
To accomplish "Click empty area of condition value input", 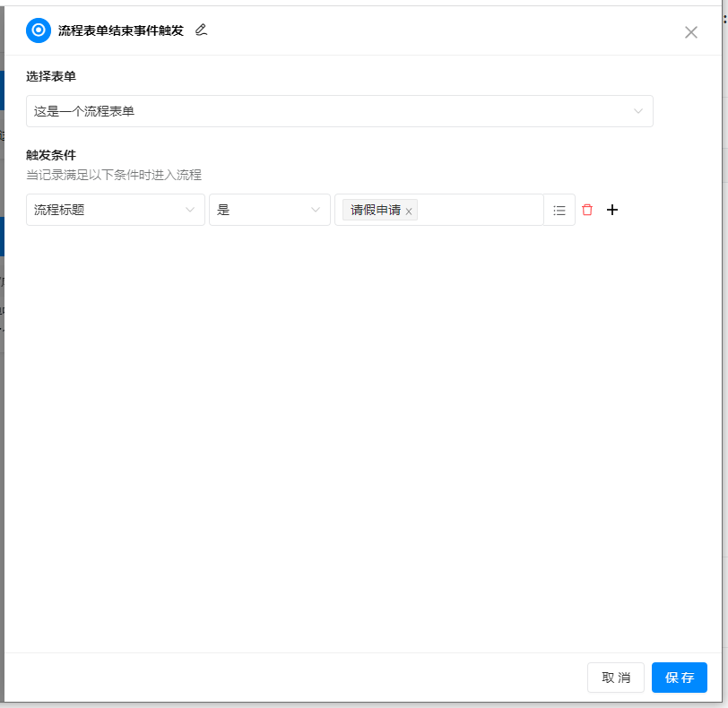I will click(x=480, y=210).
